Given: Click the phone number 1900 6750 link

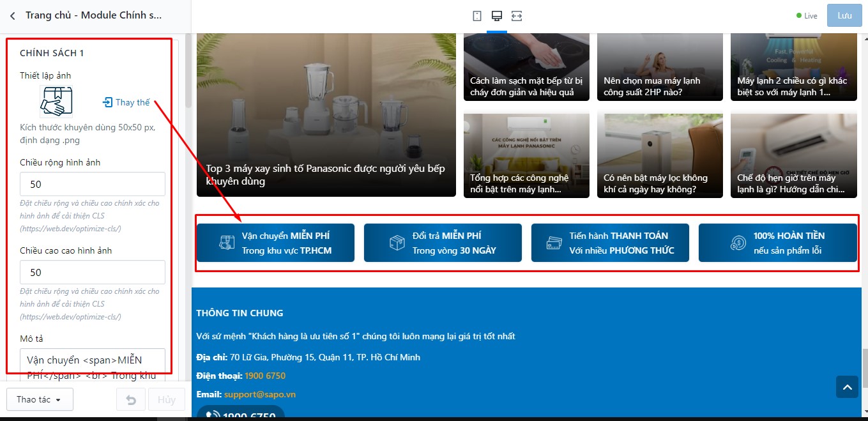Looking at the screenshot, I should point(265,376).
